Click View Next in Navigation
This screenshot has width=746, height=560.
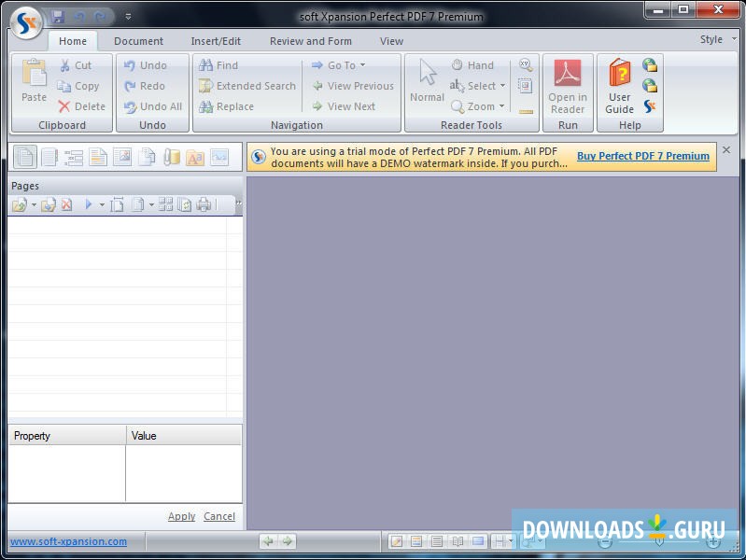coord(344,106)
